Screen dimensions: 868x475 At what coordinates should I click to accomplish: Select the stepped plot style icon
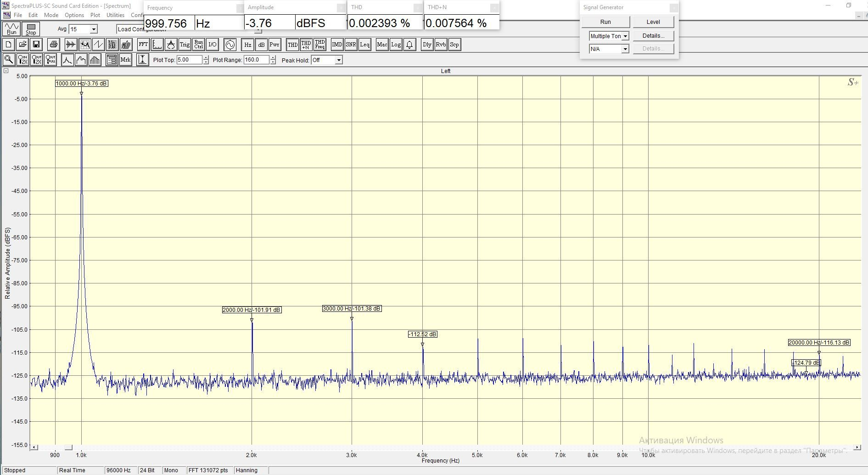tap(81, 60)
